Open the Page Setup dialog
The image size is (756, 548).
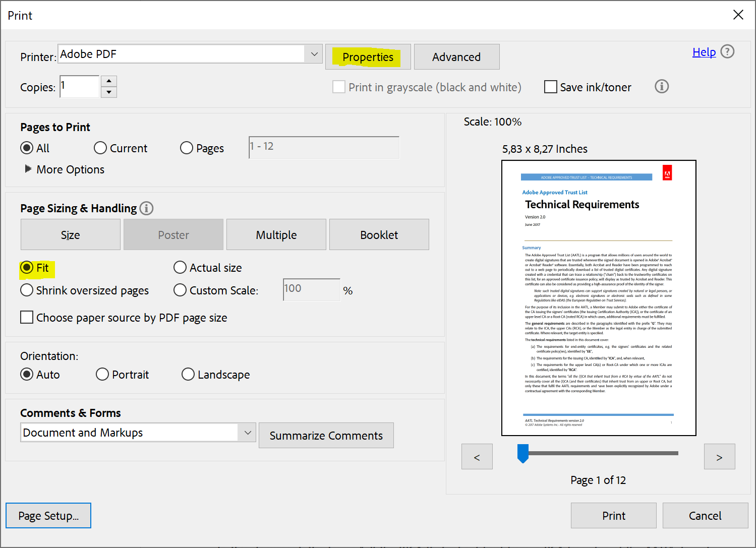48,515
